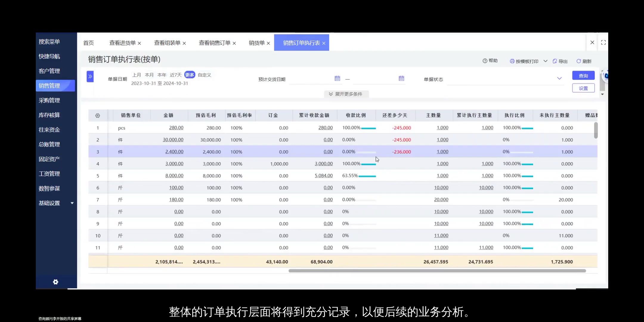
Task: Click the settings gear at sidebar bottom
Action: pyautogui.click(x=55, y=282)
